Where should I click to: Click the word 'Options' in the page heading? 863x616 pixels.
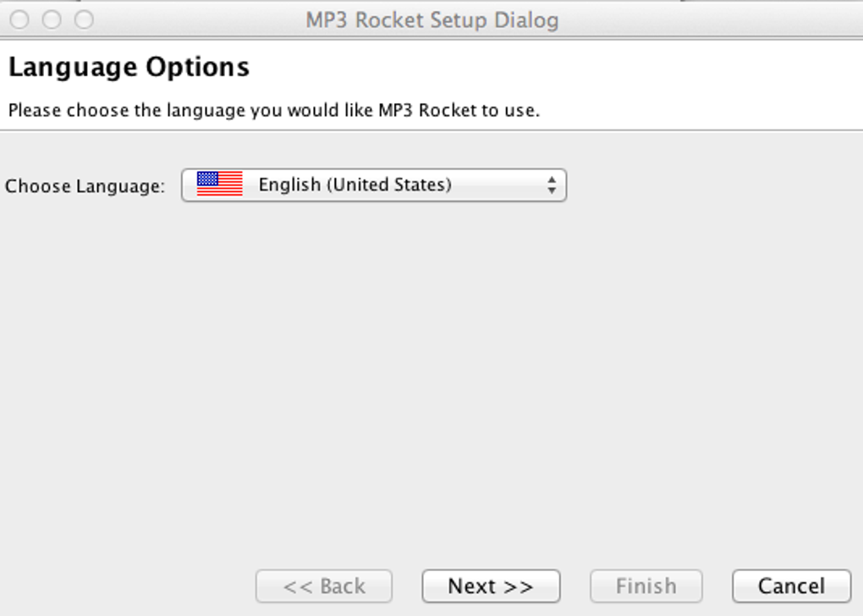(198, 67)
